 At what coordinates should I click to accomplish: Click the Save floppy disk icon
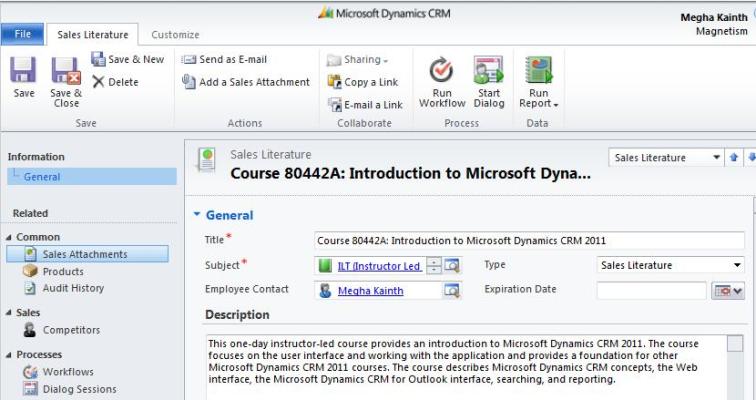point(23,70)
